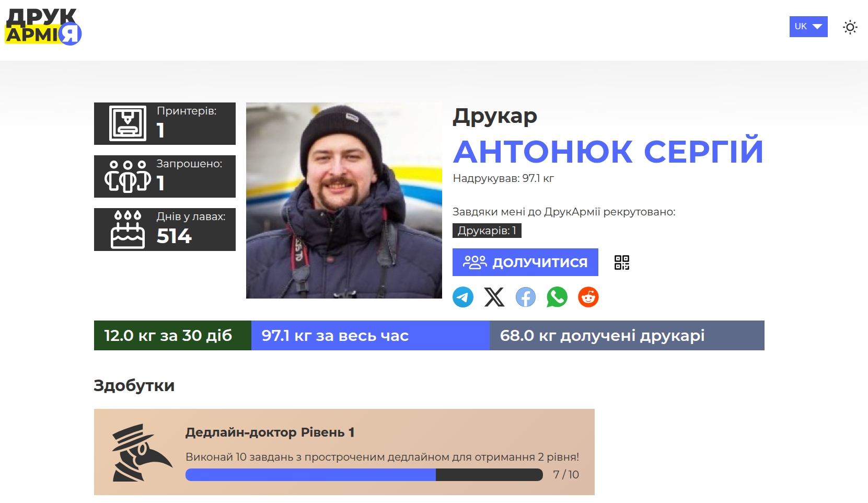
Task: Select the 68.0 кг долучені друкарі segment
Action: pos(627,335)
